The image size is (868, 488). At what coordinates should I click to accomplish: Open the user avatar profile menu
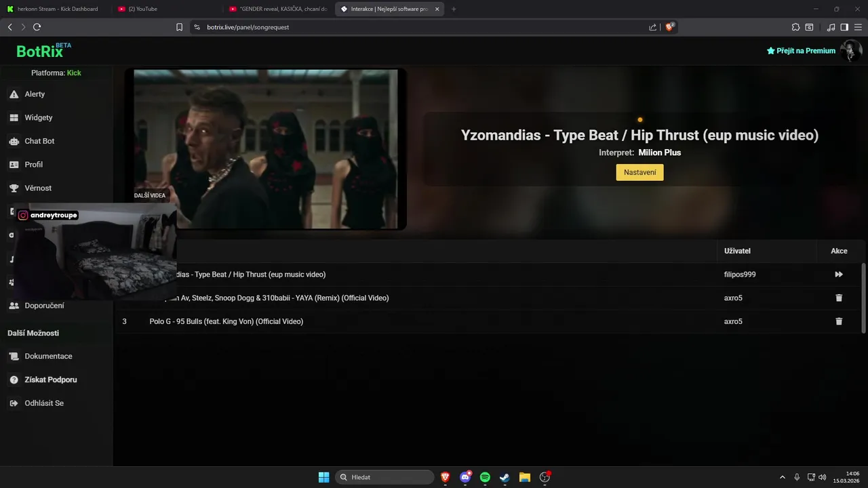pos(850,51)
